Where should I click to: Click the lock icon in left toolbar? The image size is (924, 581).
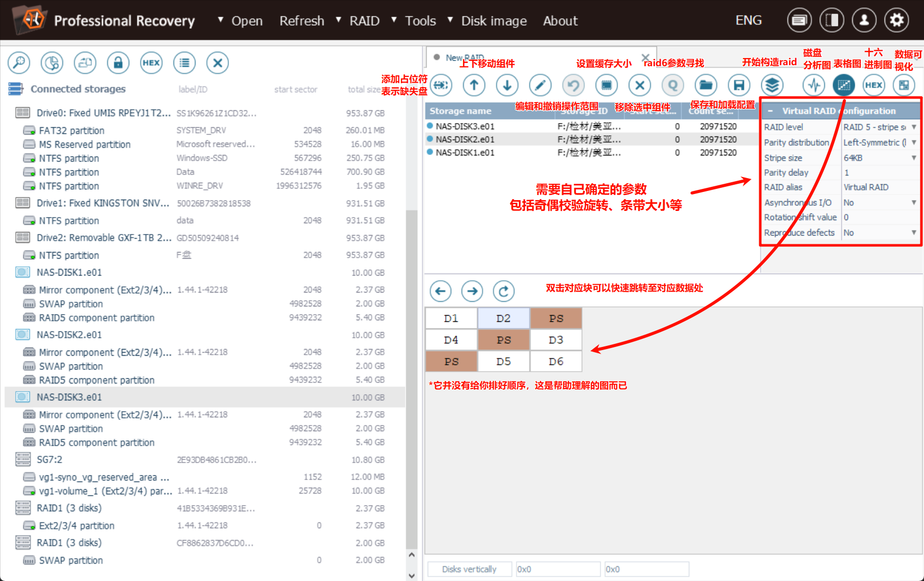click(118, 63)
